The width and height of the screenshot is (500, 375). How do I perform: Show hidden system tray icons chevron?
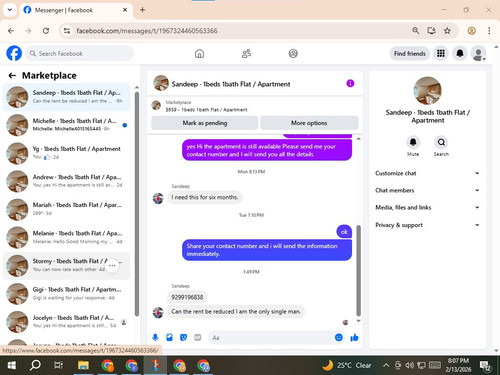point(386,365)
